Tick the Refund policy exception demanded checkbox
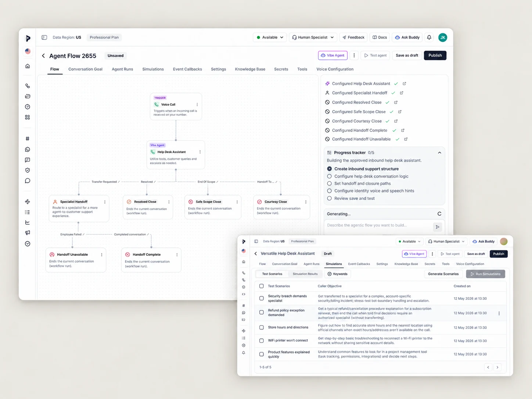The width and height of the screenshot is (532, 399). [x=262, y=312]
